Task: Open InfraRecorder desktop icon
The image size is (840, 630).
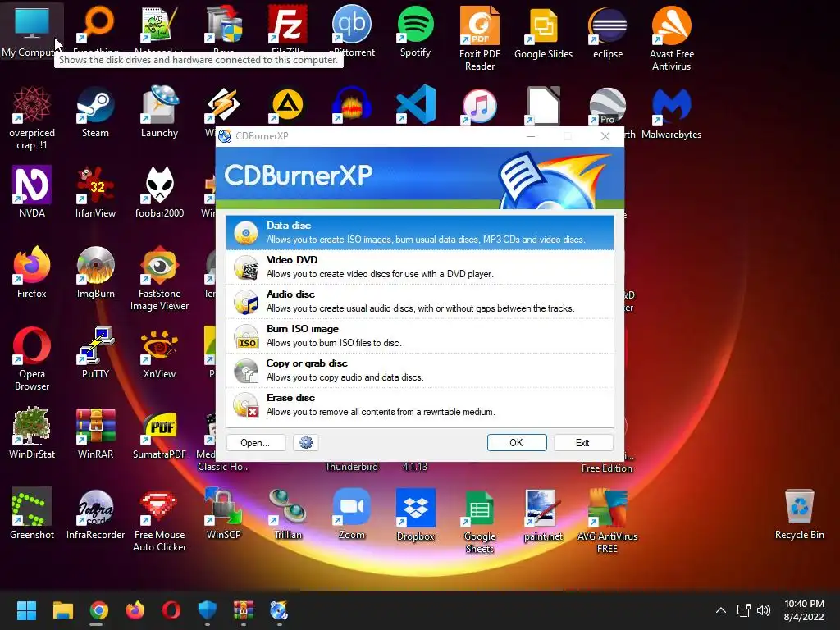Action: pos(95,514)
